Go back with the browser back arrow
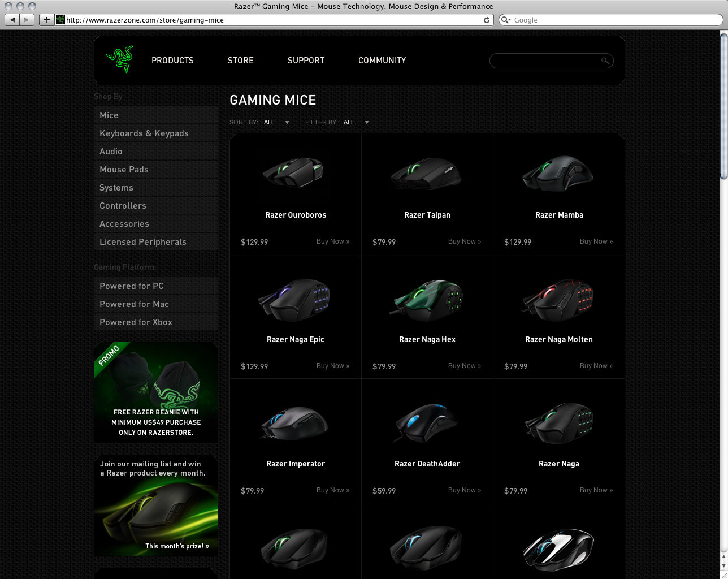 click(x=12, y=20)
